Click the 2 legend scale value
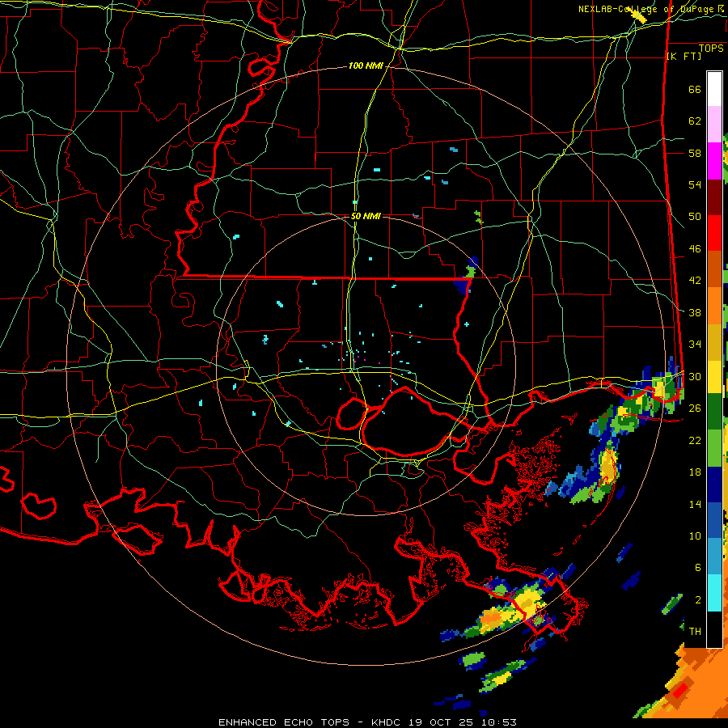 click(x=697, y=600)
